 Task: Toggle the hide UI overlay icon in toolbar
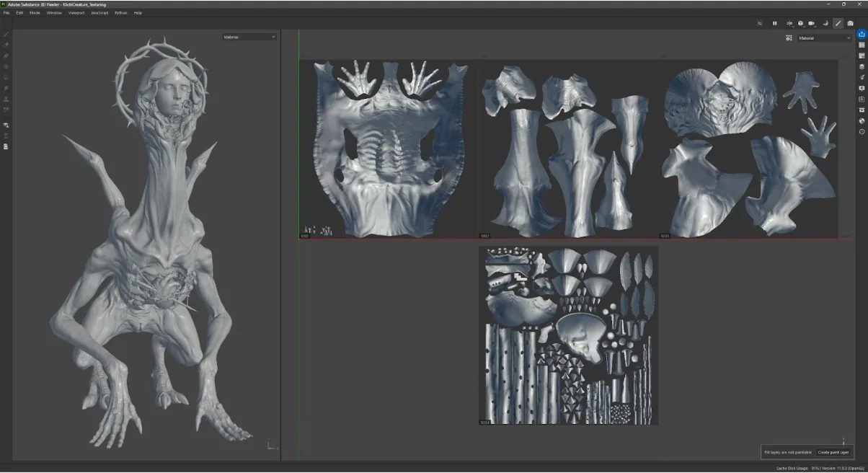759,23
